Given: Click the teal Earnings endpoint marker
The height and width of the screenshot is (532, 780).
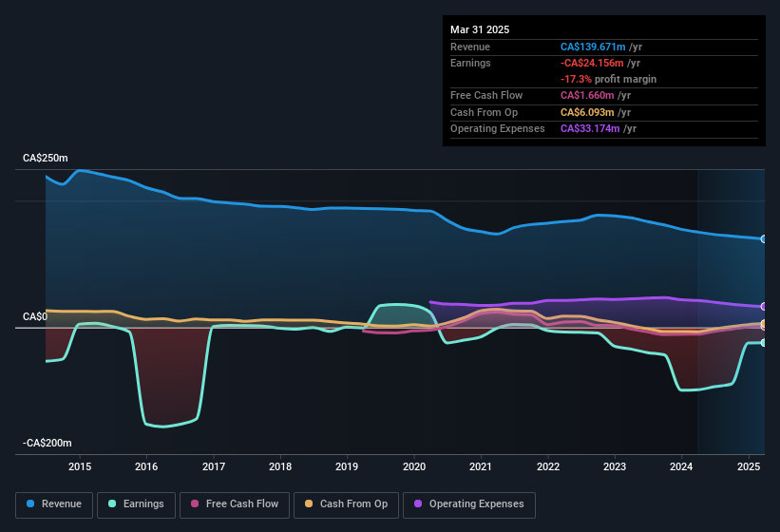Looking at the screenshot, I should pyautogui.click(x=764, y=343).
